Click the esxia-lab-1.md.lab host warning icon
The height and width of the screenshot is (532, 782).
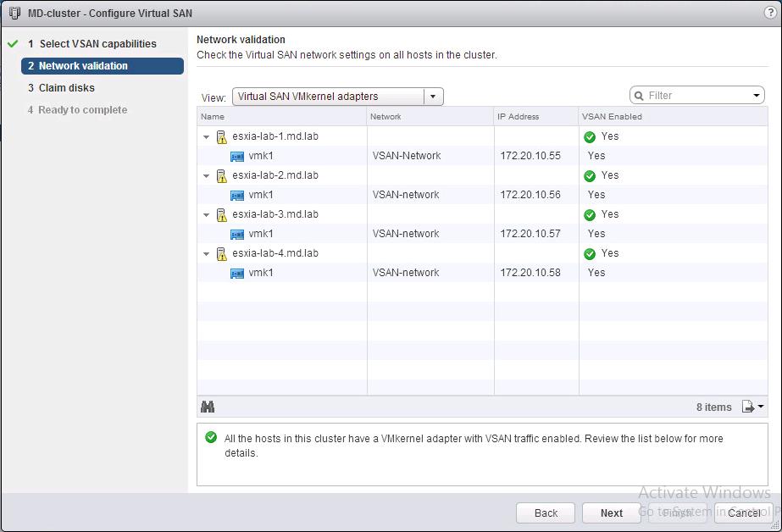(x=221, y=136)
